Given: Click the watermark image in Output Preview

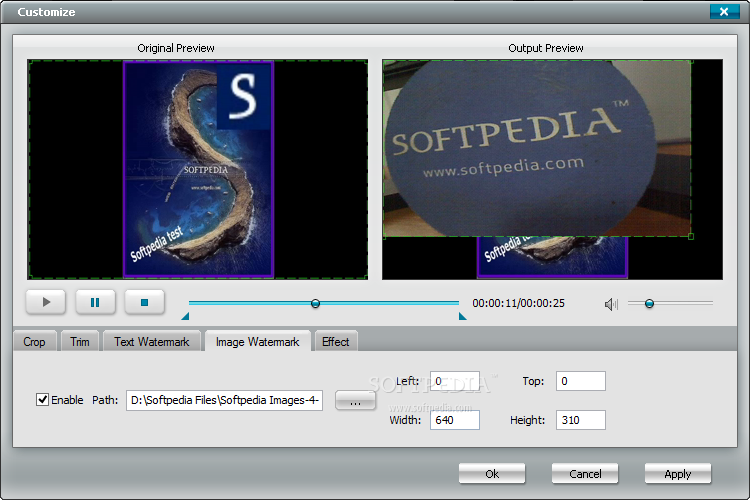Looking at the screenshot, I should [537, 148].
